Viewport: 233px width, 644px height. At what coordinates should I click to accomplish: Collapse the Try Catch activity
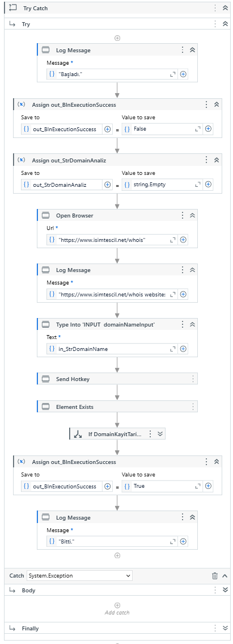[x=225, y=8]
